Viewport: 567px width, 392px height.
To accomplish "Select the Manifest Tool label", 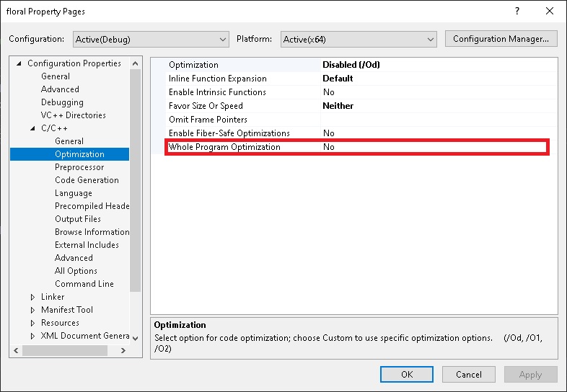I will click(67, 310).
